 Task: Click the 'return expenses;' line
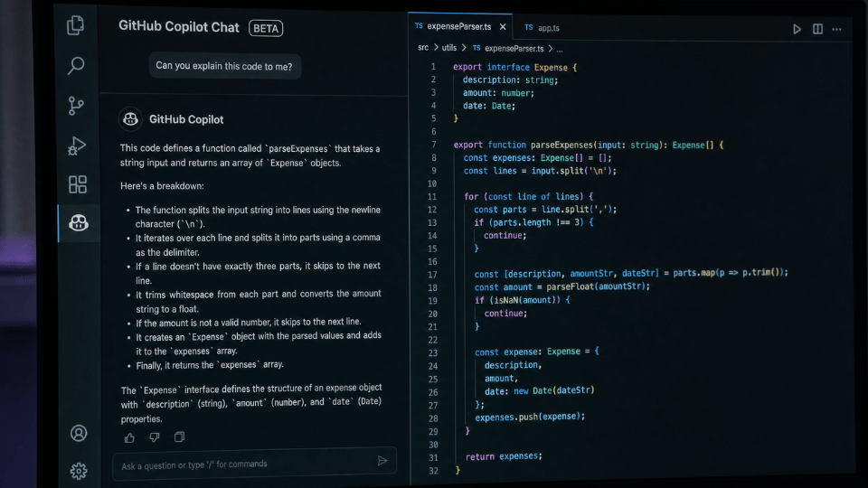coord(504,456)
